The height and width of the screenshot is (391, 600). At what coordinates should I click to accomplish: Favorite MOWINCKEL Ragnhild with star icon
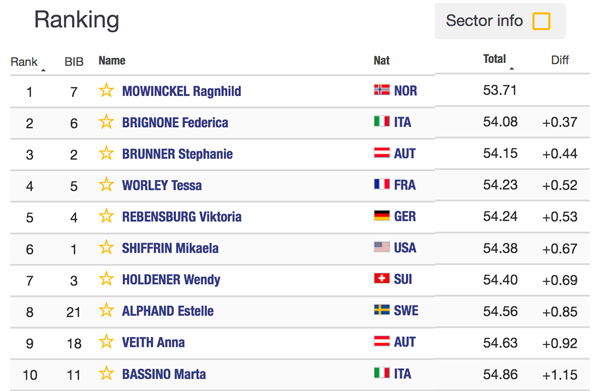coord(106,91)
